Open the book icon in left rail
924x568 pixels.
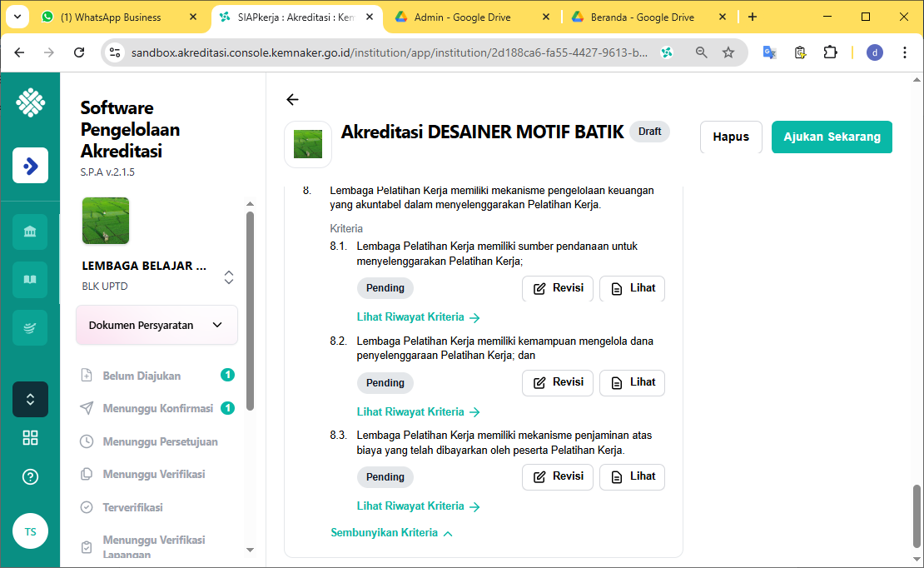(30, 280)
